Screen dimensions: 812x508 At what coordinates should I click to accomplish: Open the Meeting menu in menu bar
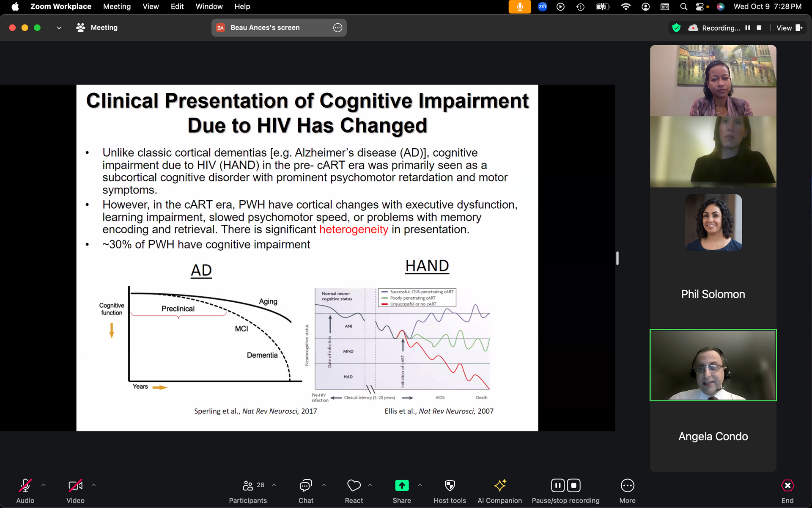click(x=117, y=6)
